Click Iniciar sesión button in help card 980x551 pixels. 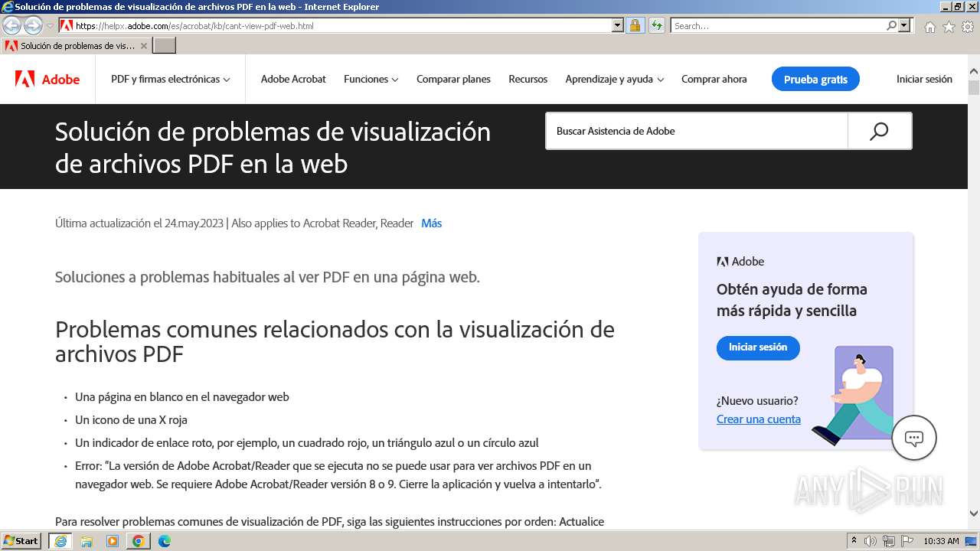[x=758, y=347]
